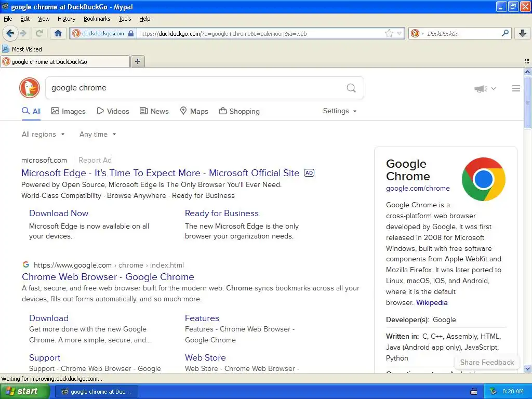Image resolution: width=532 pixels, height=399 pixels.
Task: Switch to the News results tab
Action: [154, 111]
